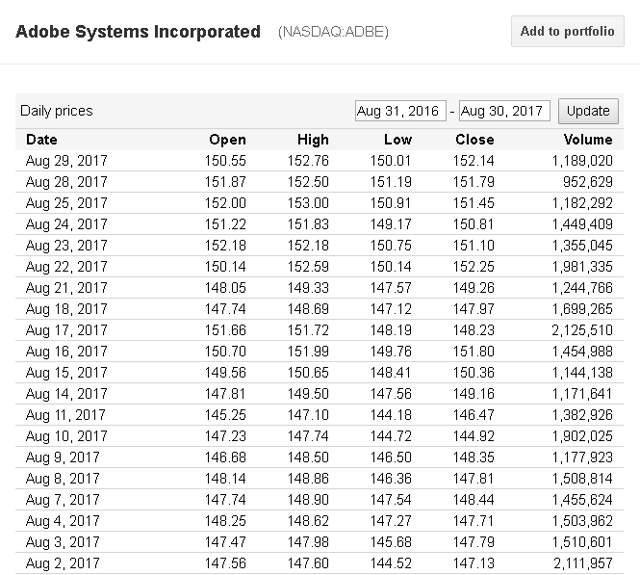Select the Aug 29, 2017 date cell
This screenshot has width=640, height=575.
67,161
